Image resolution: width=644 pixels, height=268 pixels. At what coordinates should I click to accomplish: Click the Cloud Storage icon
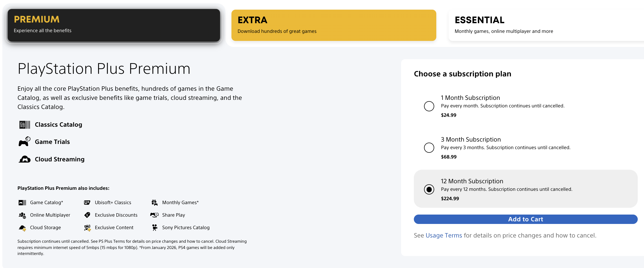pyautogui.click(x=22, y=228)
